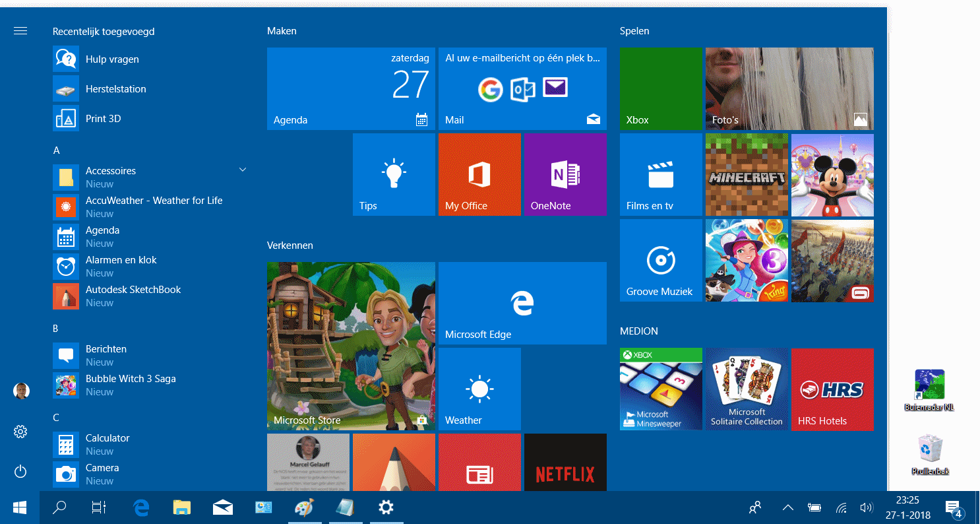Screen dimensions: 980x524
Task: Select the Buienradar NL desktop shortcut
Action: [929, 391]
